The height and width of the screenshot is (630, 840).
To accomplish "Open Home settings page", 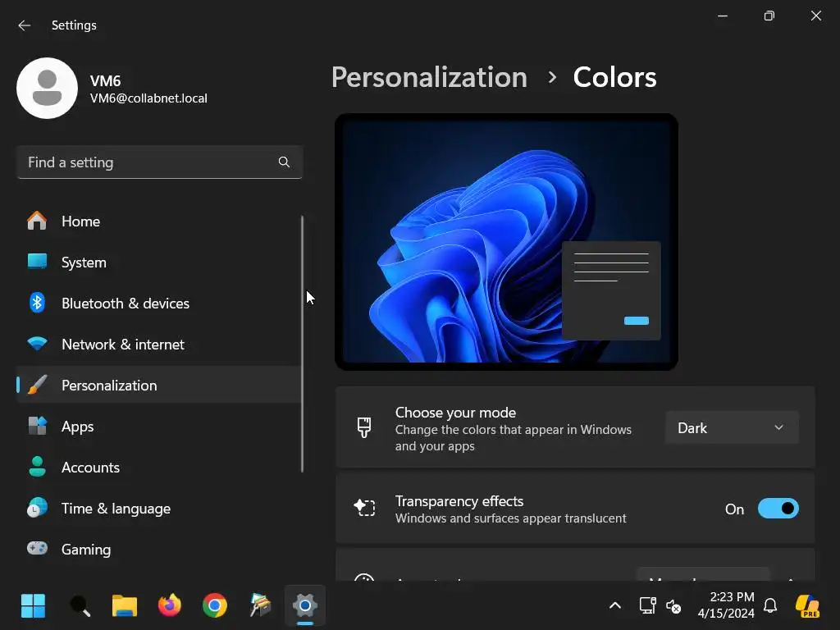I will [x=159, y=221].
